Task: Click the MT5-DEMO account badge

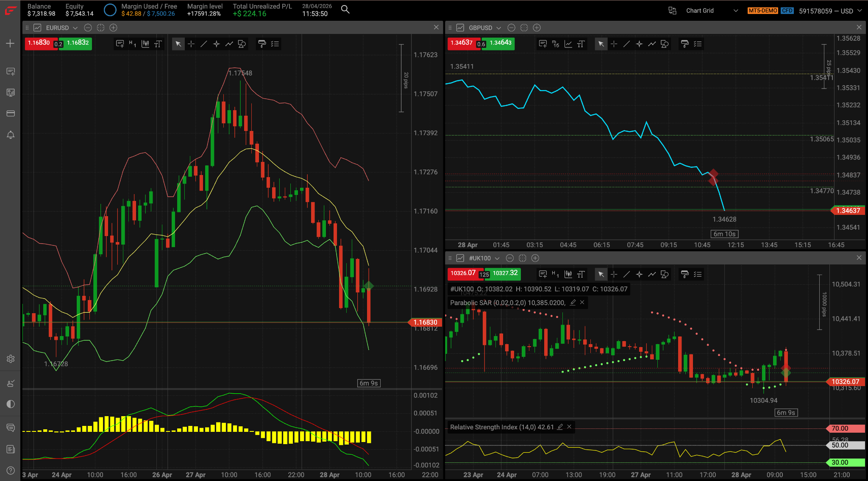Action: (762, 11)
